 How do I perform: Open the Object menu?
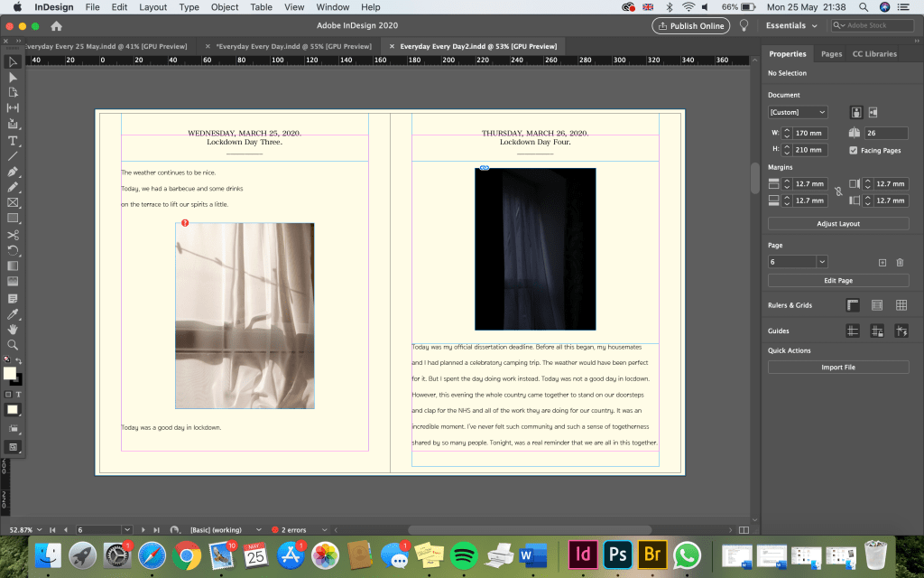click(225, 7)
